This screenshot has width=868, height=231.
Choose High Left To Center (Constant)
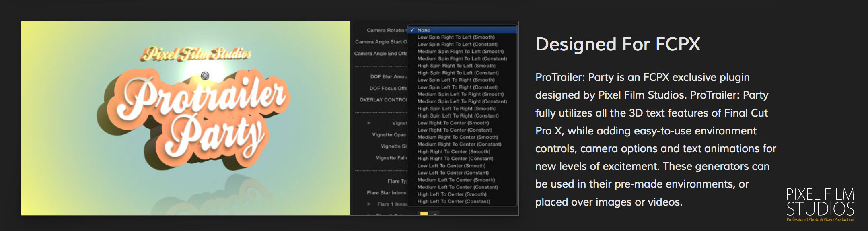(x=454, y=202)
